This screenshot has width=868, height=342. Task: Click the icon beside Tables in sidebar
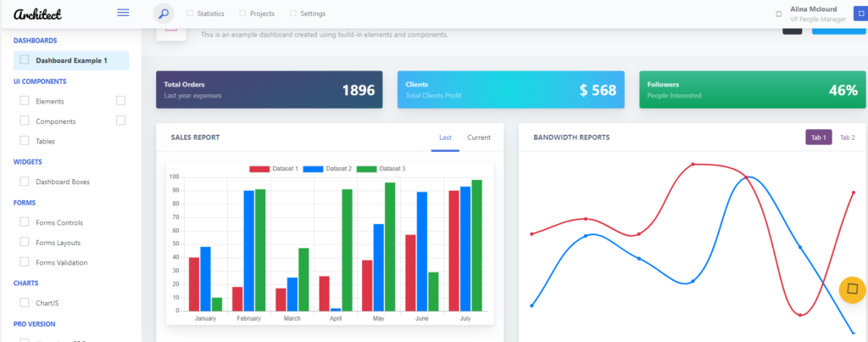pyautogui.click(x=25, y=141)
